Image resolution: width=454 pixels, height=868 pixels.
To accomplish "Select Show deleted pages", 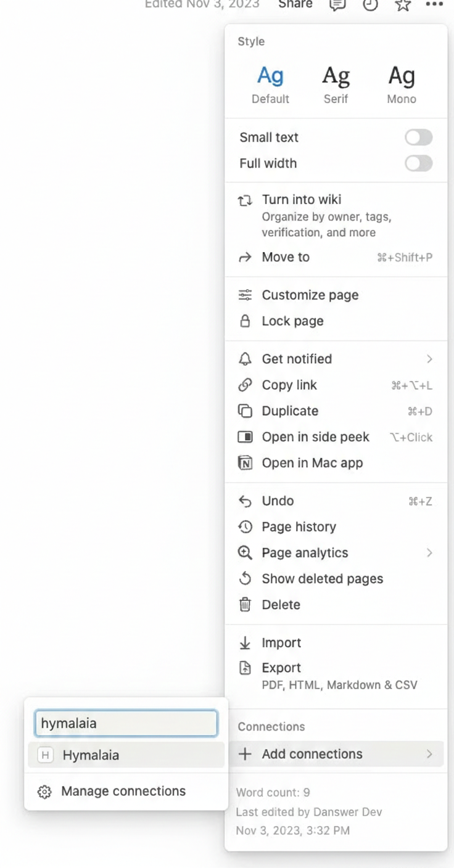I will (x=322, y=578).
